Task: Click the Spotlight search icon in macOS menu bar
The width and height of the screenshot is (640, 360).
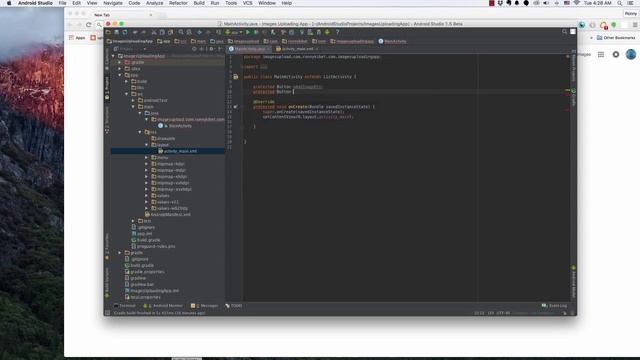Action: [x=620, y=3]
